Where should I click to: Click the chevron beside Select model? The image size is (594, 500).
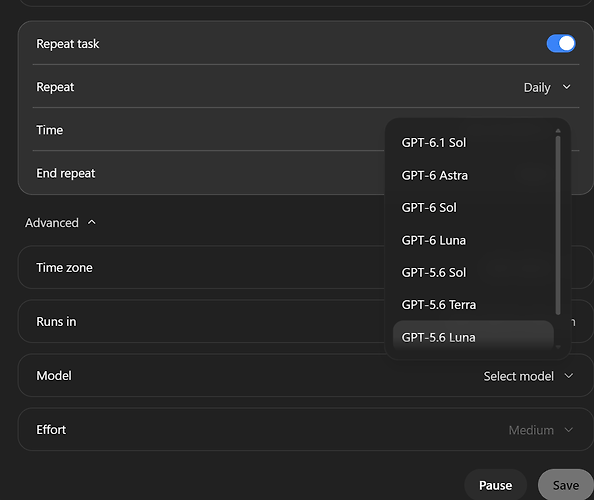pyautogui.click(x=569, y=376)
